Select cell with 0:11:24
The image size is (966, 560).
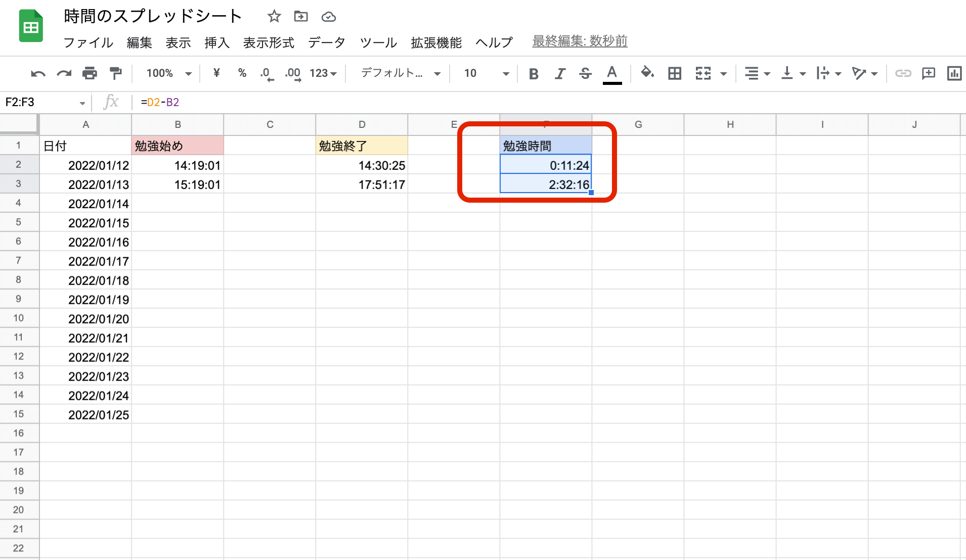coord(546,165)
